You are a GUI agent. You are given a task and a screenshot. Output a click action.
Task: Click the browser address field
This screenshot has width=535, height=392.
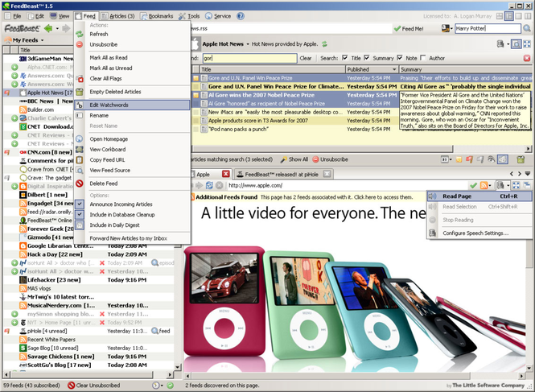(x=347, y=185)
